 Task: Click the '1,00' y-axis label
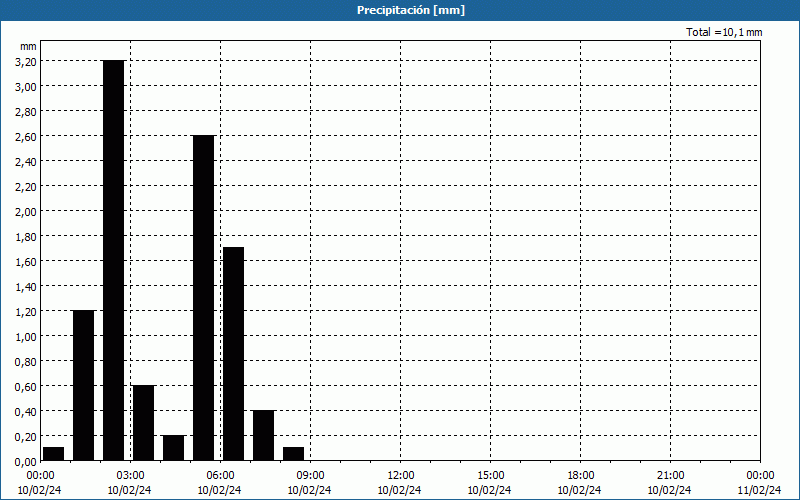coord(26,336)
